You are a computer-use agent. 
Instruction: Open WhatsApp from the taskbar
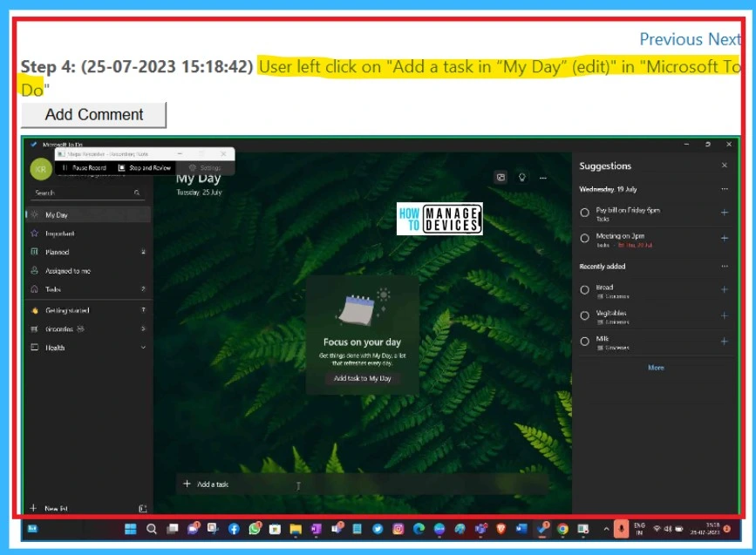255,529
